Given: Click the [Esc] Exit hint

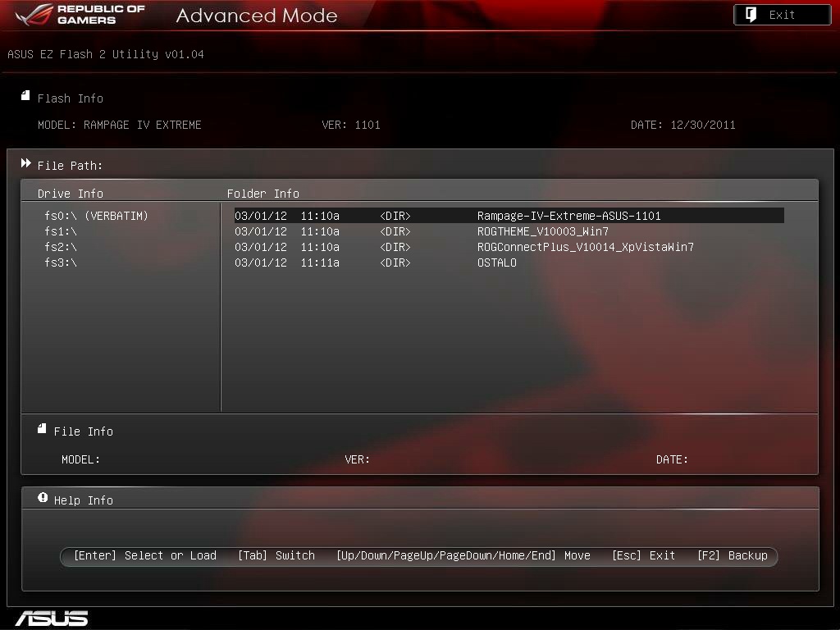Looking at the screenshot, I should pyautogui.click(x=643, y=555).
